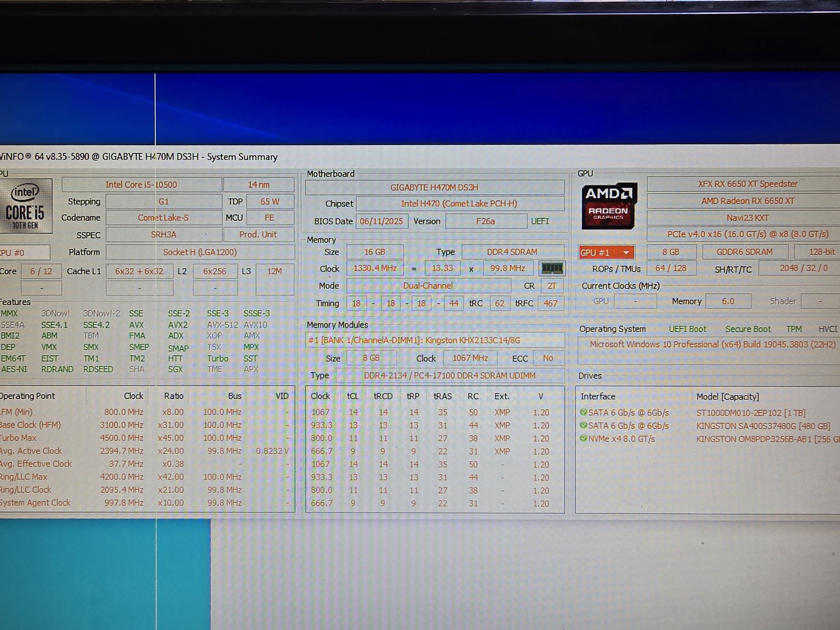Image resolution: width=840 pixels, height=630 pixels.
Task: Click the 6x32 + 6x32 L1 cache value
Action: tap(139, 271)
